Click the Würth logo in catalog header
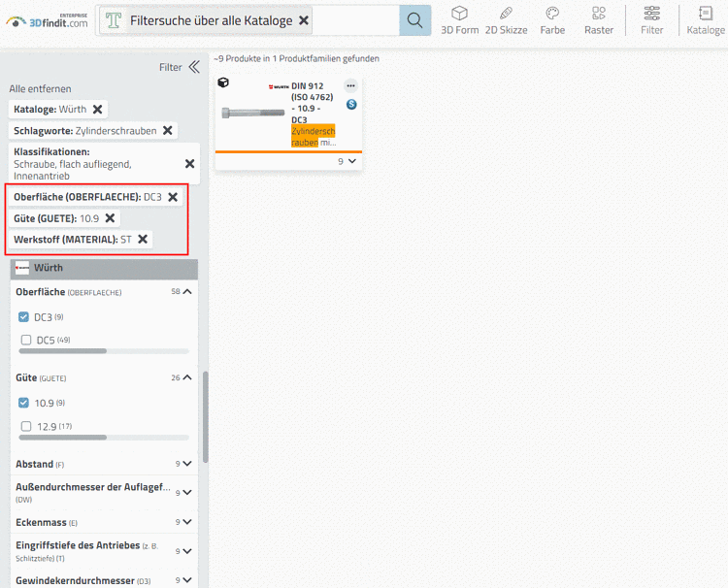 pyautogui.click(x=21, y=268)
